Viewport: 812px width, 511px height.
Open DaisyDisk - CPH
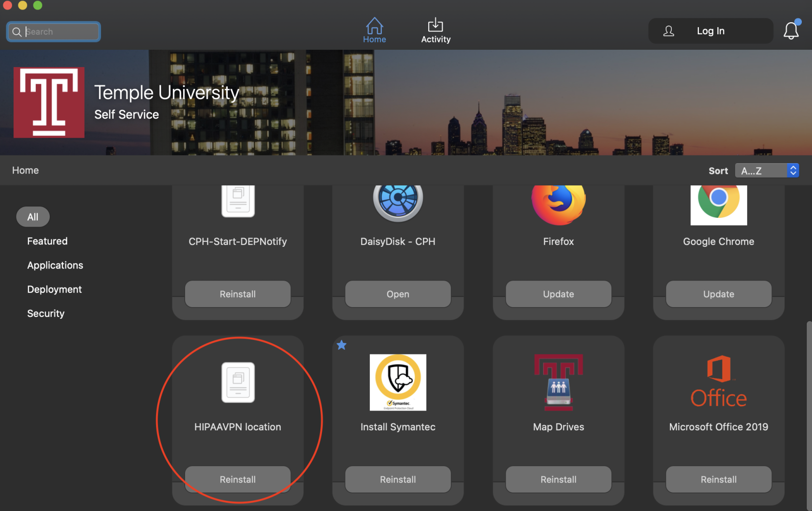coord(398,294)
